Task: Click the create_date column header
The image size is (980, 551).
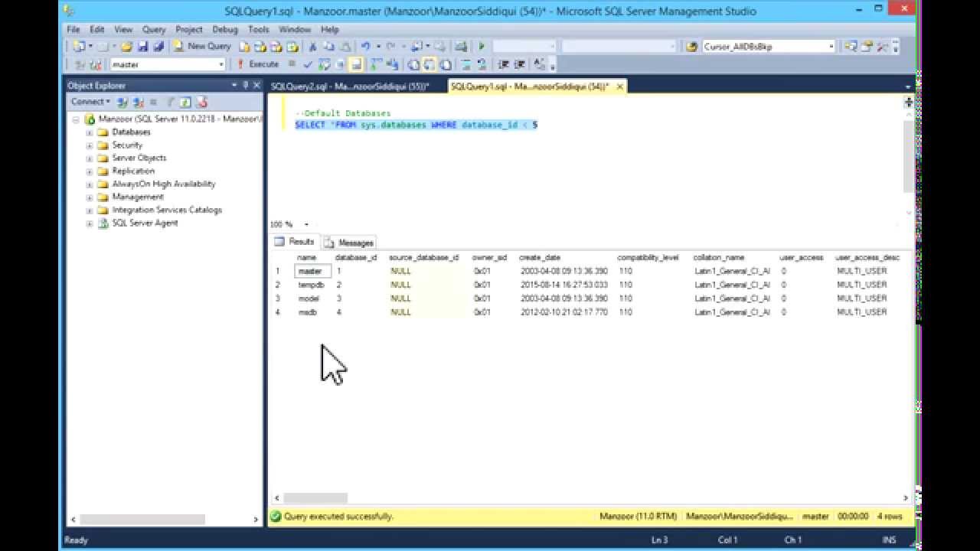Action: [x=540, y=258]
